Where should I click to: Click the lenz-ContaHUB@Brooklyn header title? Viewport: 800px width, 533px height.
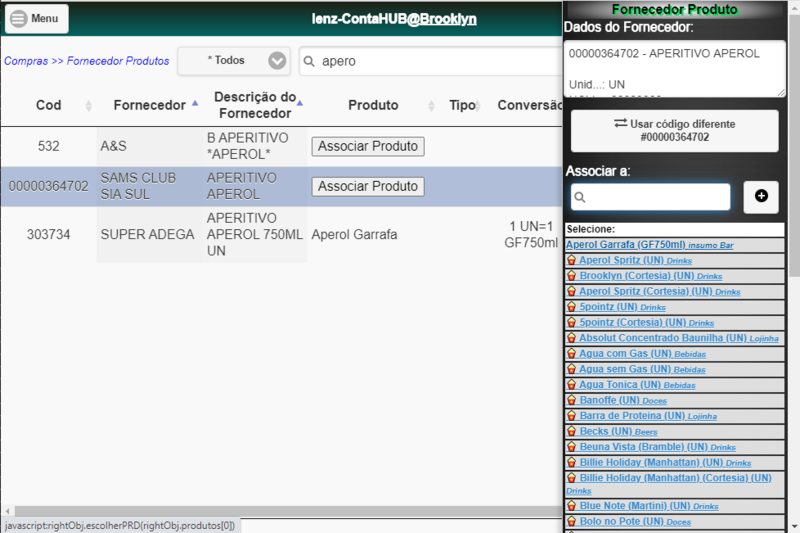(394, 19)
